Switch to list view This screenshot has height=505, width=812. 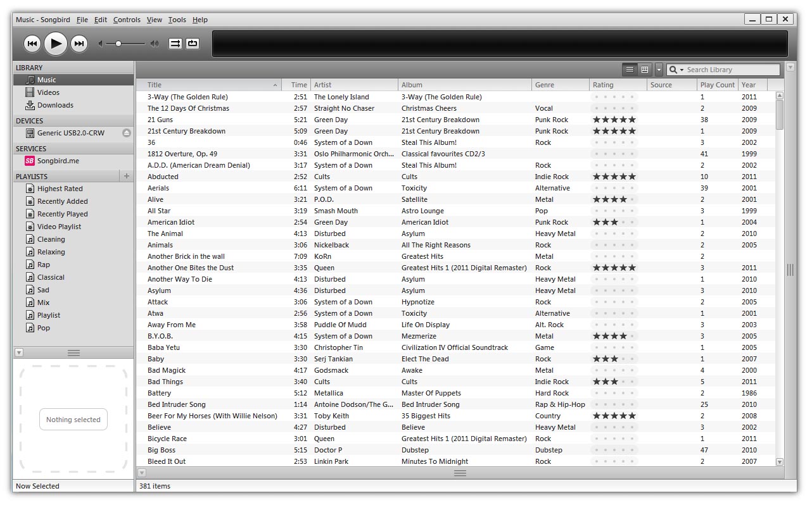(x=630, y=70)
